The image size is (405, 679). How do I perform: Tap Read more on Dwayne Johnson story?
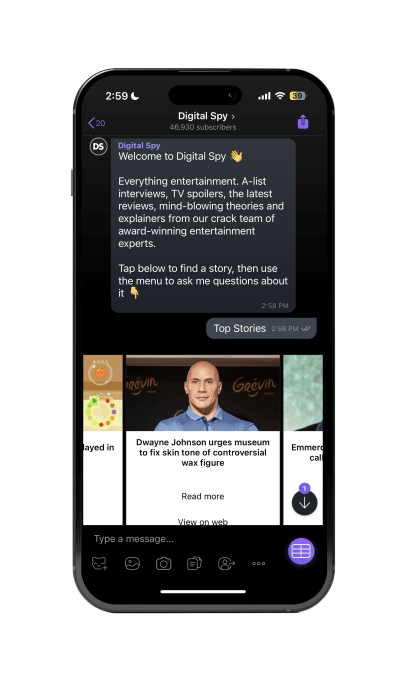point(203,496)
